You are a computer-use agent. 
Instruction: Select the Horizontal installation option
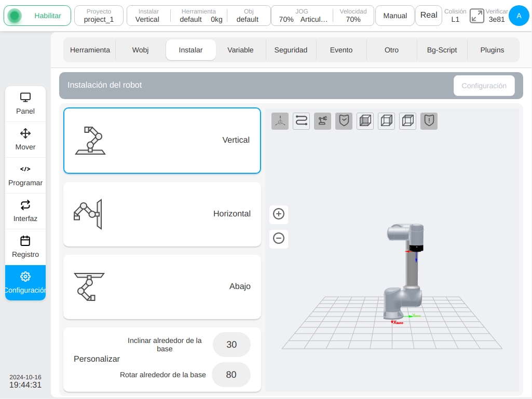(162, 214)
